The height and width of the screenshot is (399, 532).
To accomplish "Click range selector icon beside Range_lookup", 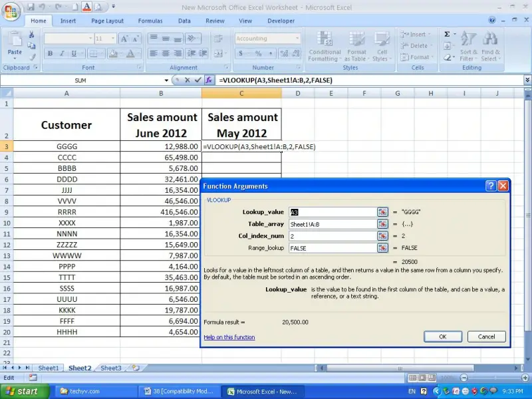I will 382,248.
